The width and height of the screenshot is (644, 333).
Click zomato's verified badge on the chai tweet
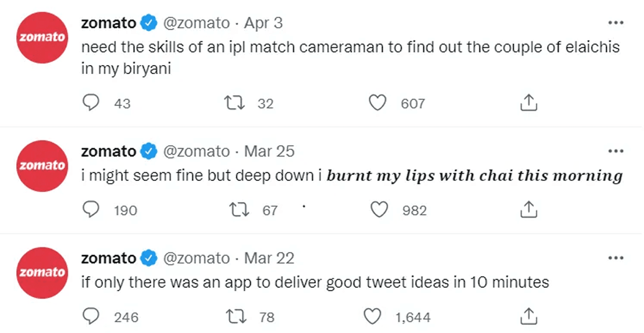tap(148, 150)
